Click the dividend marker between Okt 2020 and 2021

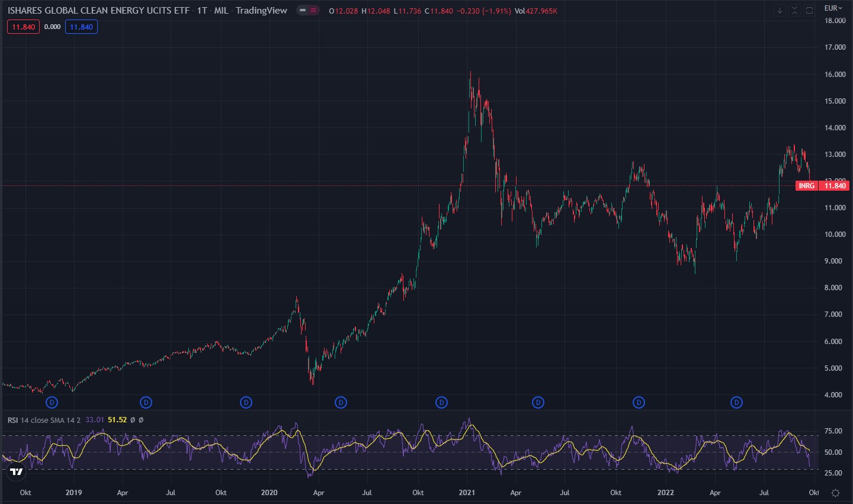click(x=441, y=403)
